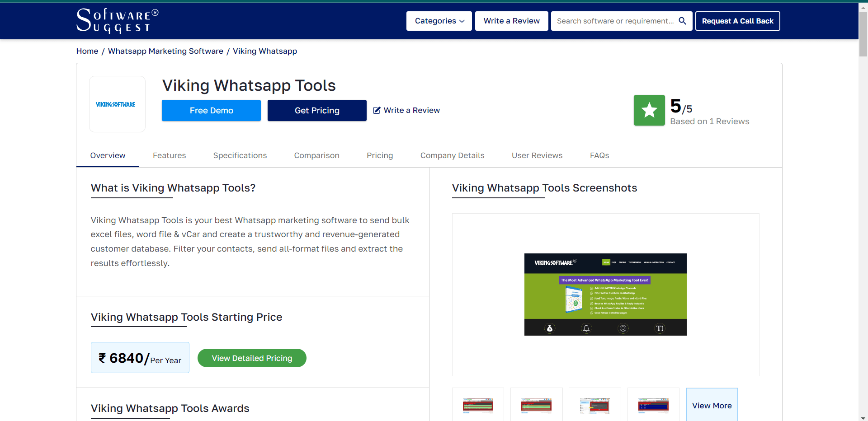
Task: Click the View Detailed Pricing button
Action: click(252, 358)
